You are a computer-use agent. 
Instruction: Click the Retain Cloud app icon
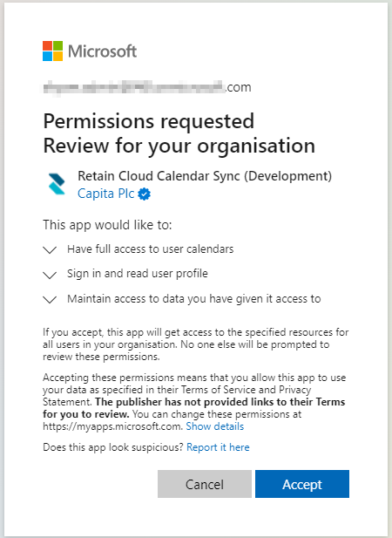point(57,184)
